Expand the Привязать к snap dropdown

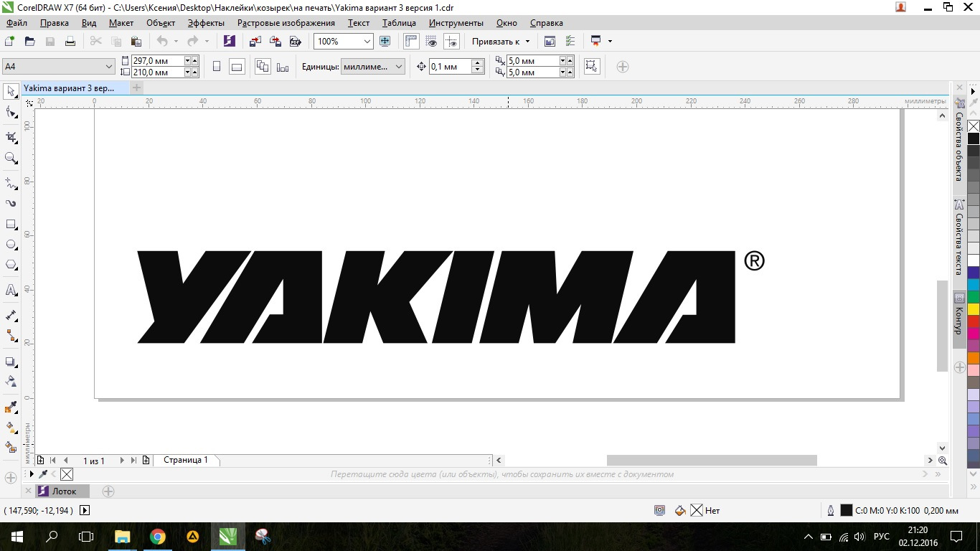point(527,42)
